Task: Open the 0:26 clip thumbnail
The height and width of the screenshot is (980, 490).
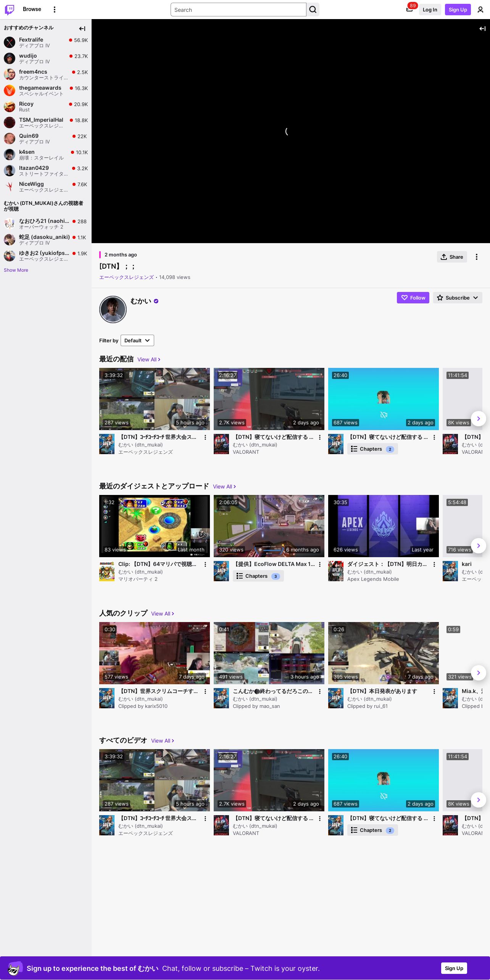Action: pyautogui.click(x=384, y=653)
